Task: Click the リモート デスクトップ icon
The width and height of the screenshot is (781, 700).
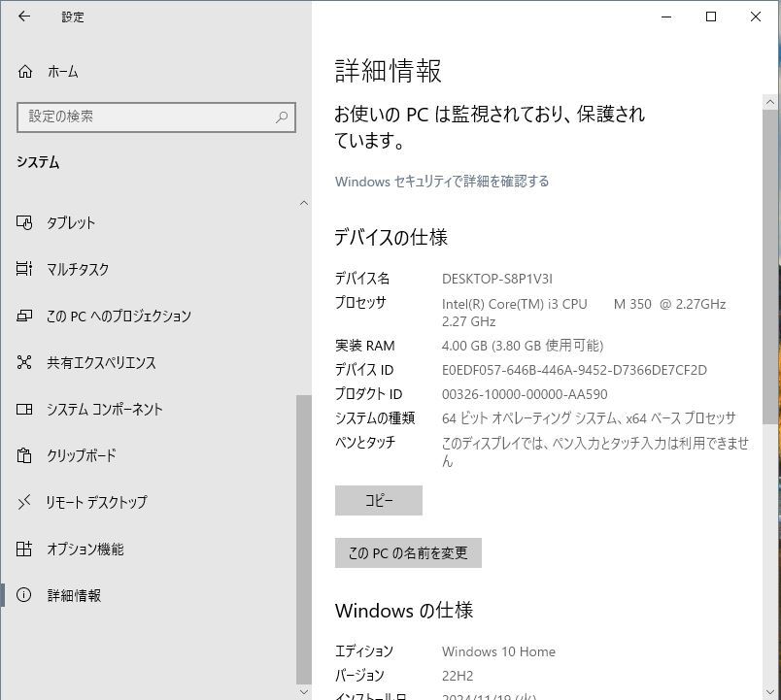Action: (x=24, y=502)
